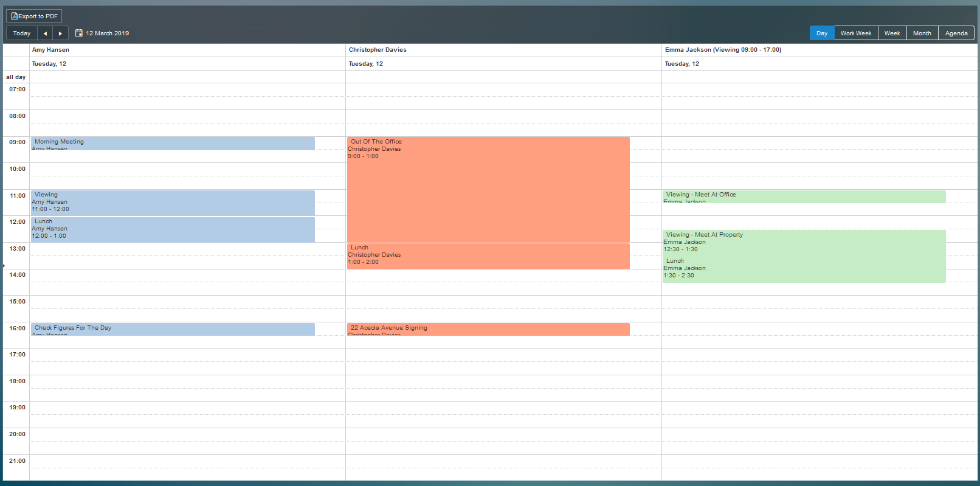Go to the next day arrow
The width and height of the screenshot is (980, 486).
point(60,33)
